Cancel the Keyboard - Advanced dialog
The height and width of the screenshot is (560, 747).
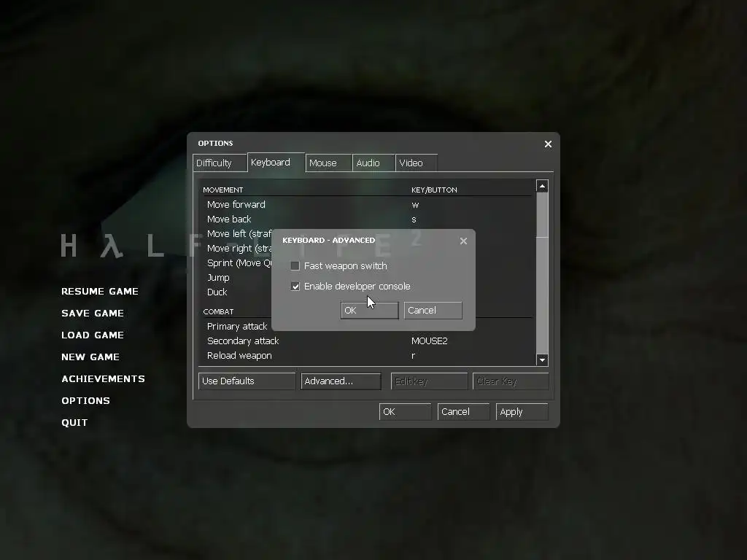tap(433, 311)
